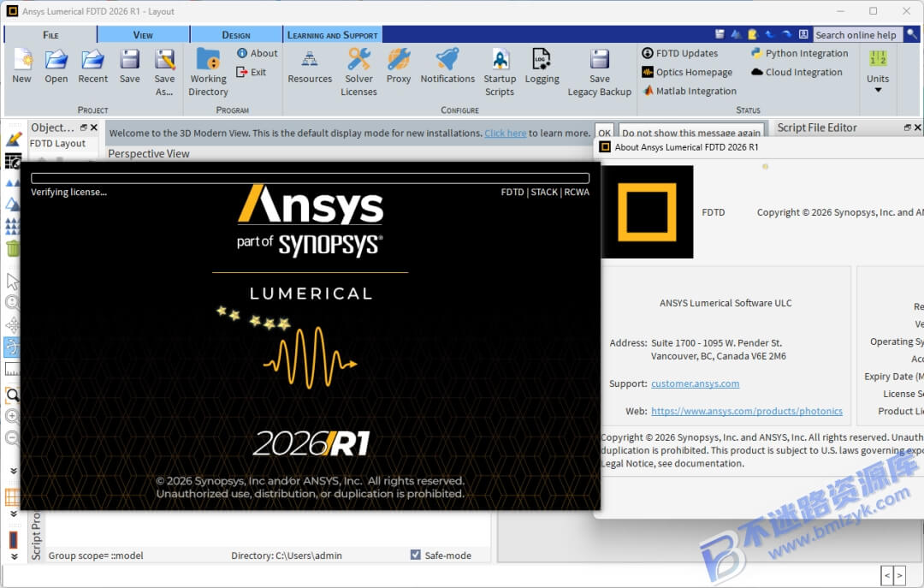
Task: Open ansys.com photonics web link
Action: point(747,411)
